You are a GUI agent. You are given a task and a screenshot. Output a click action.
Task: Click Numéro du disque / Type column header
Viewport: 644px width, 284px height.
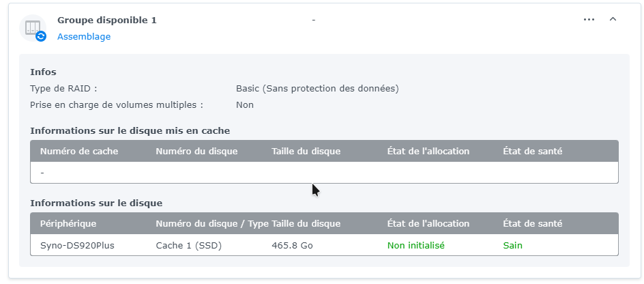pyautogui.click(x=212, y=223)
